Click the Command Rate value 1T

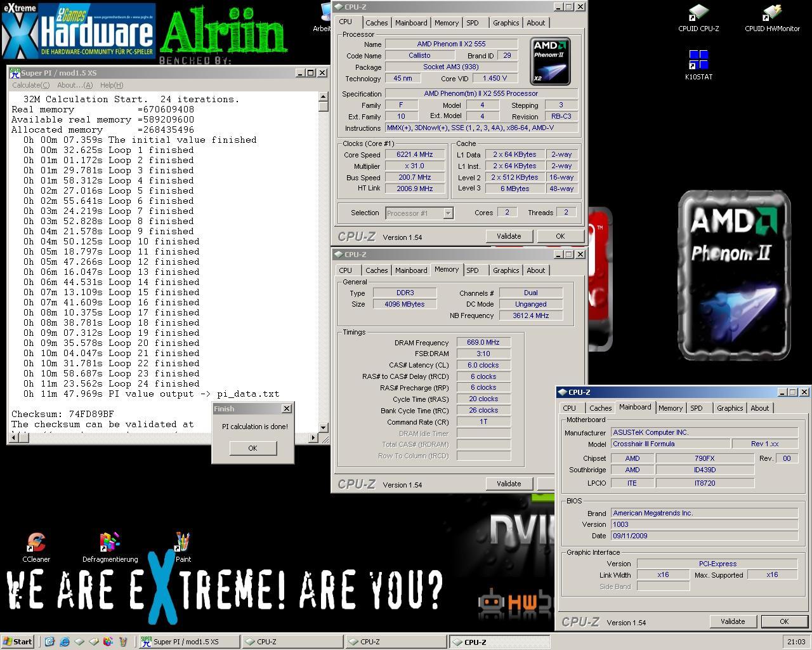483,421
